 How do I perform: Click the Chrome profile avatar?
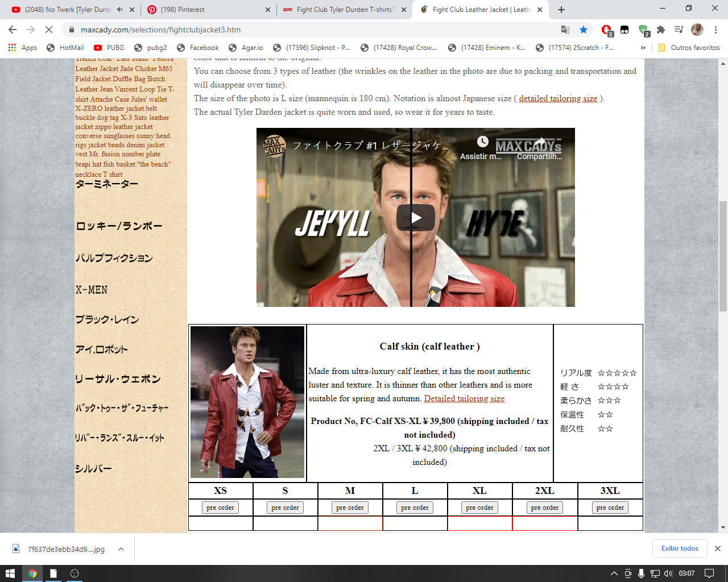(x=697, y=30)
